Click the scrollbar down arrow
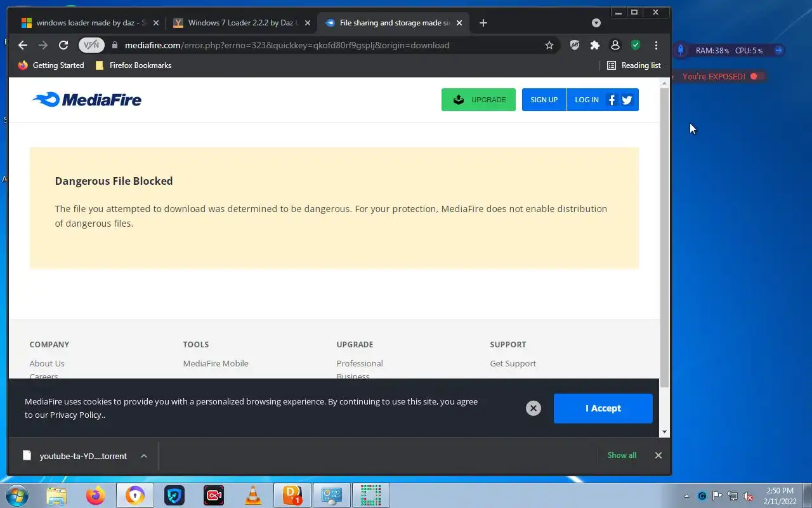812x508 pixels. (x=664, y=432)
